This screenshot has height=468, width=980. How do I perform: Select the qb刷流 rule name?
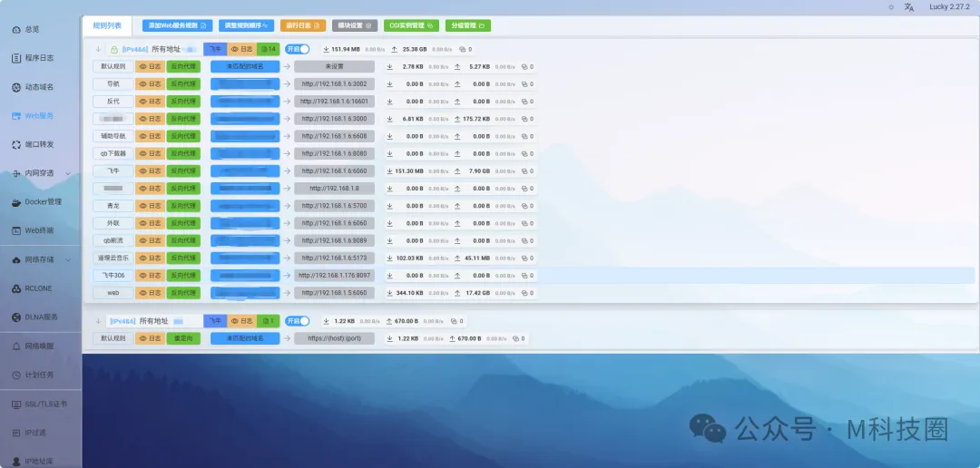pyautogui.click(x=113, y=240)
